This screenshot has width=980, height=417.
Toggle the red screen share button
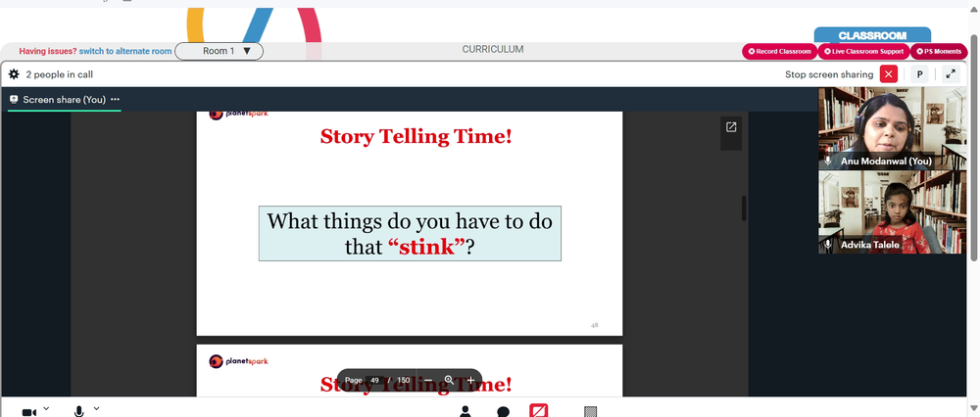[539, 411]
